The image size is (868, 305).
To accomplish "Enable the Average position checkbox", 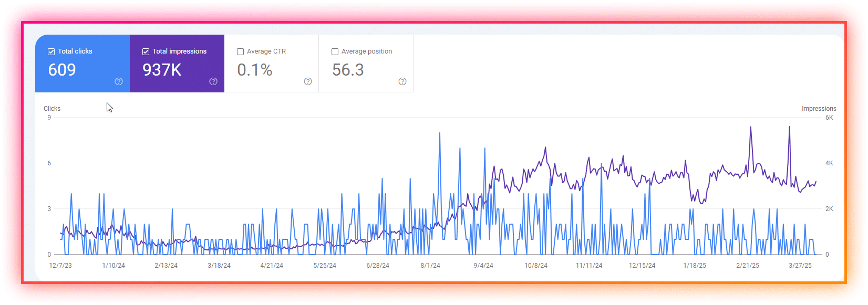I will pos(335,51).
